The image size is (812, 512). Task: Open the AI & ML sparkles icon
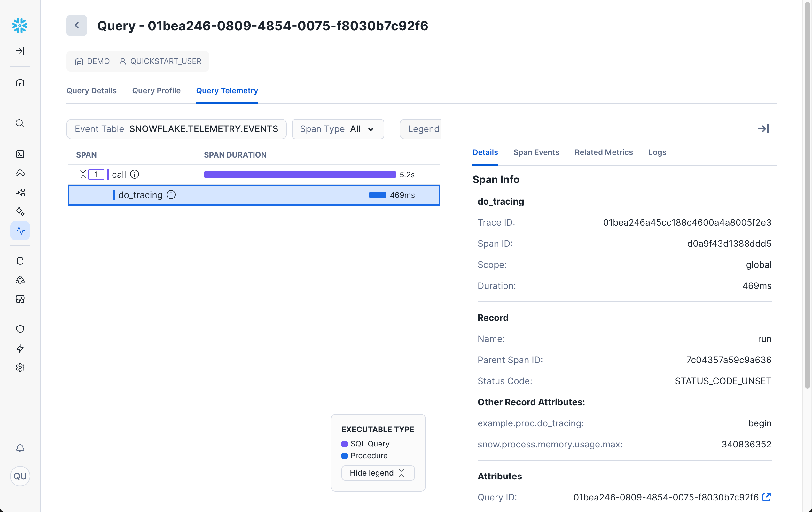coord(20,211)
